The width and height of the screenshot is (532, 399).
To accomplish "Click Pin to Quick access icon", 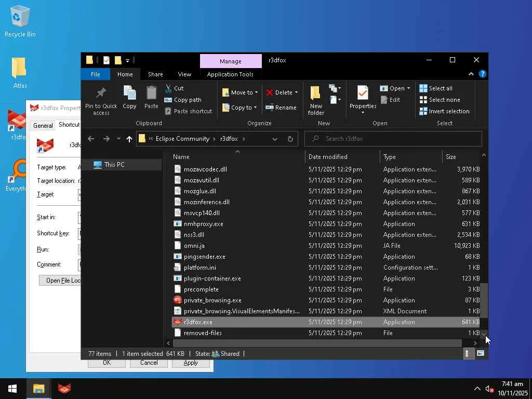I will click(101, 92).
